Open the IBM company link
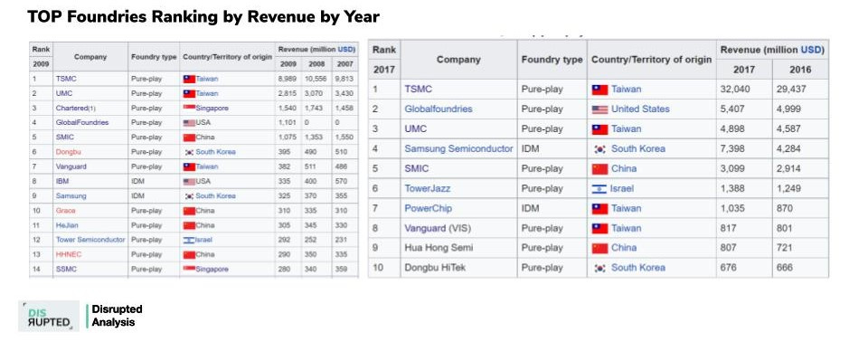 pos(62,181)
